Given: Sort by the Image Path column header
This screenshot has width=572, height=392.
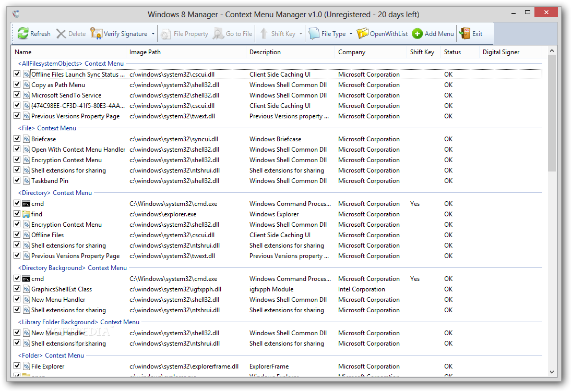Looking at the screenshot, I should click(x=186, y=52).
